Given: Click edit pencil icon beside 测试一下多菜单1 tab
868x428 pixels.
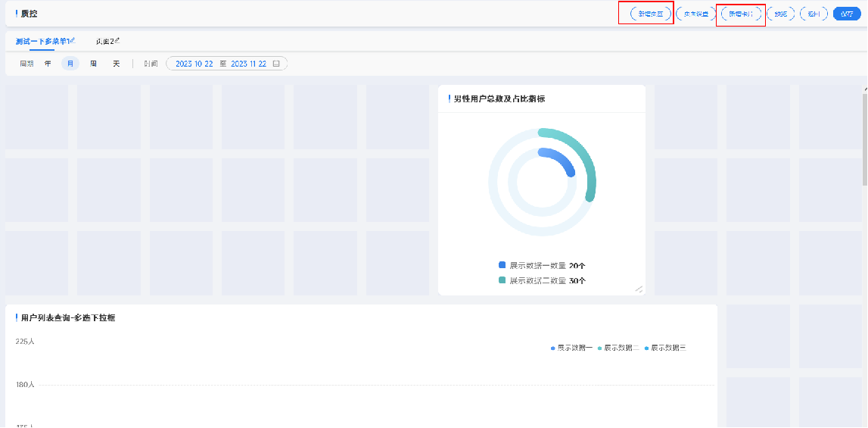Looking at the screenshot, I should click(73, 40).
